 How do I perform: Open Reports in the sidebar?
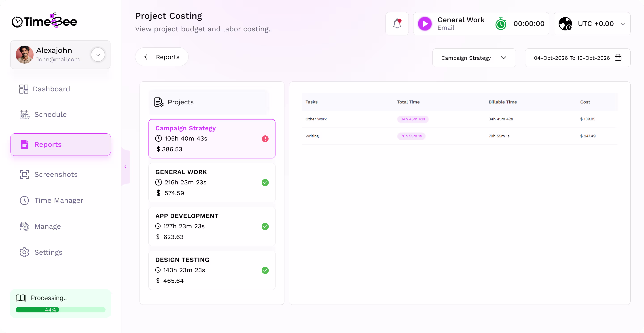[61, 144]
